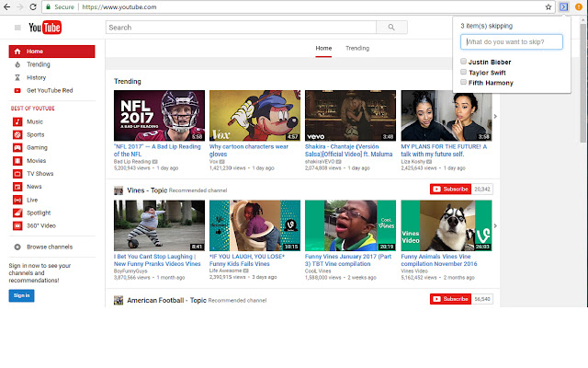
Task: Open IF YOU LAUGH, YOU LOSE title
Action: coord(247,259)
